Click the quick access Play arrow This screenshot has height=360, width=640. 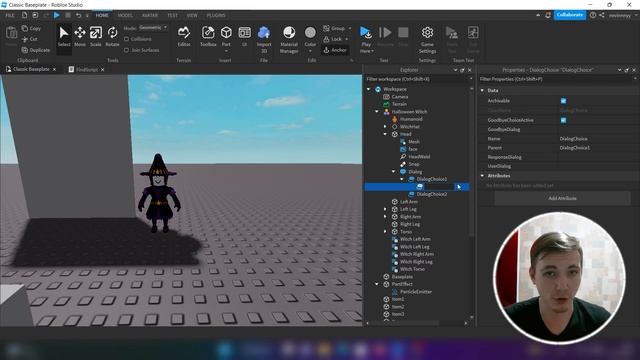(x=57, y=15)
